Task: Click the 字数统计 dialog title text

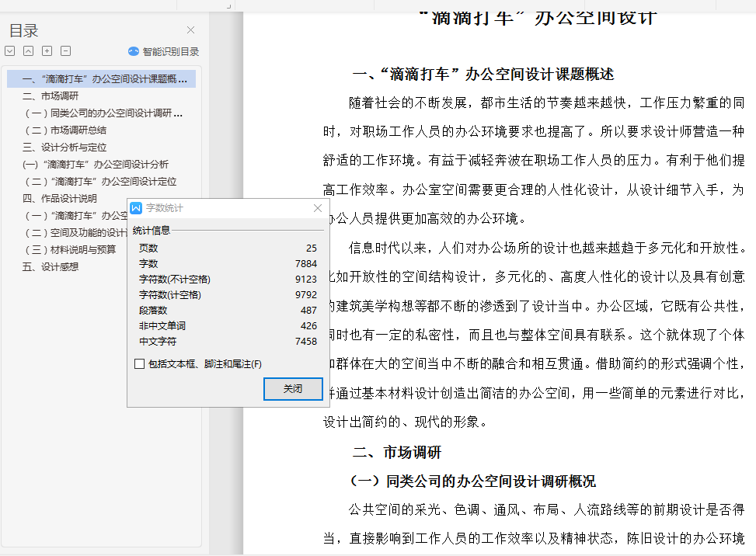Action: coord(165,208)
